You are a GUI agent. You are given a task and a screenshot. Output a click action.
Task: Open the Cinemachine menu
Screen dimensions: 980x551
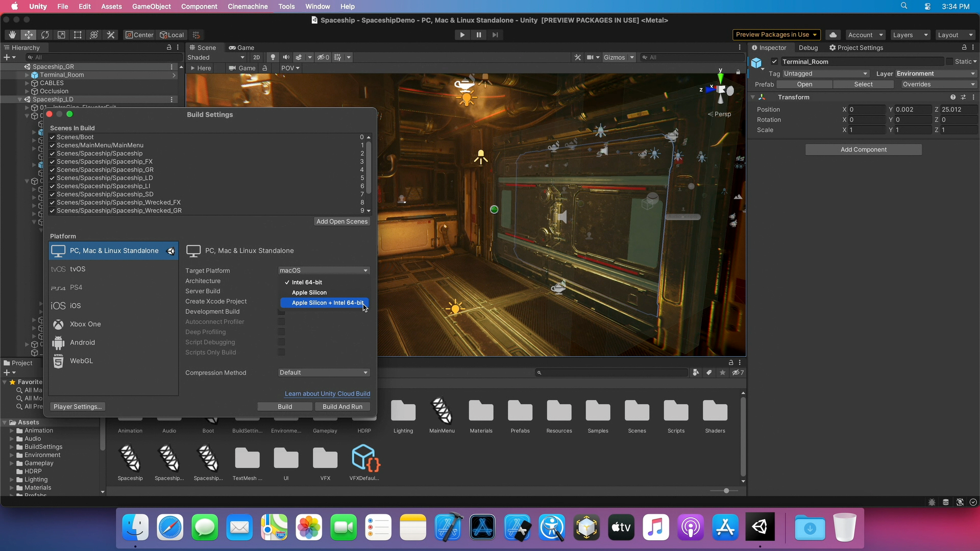pos(248,7)
